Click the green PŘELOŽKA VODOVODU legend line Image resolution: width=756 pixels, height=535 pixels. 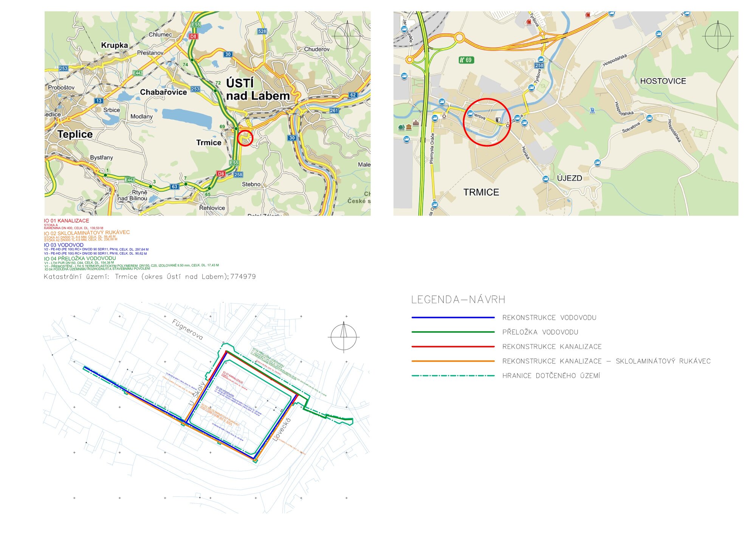point(453,332)
